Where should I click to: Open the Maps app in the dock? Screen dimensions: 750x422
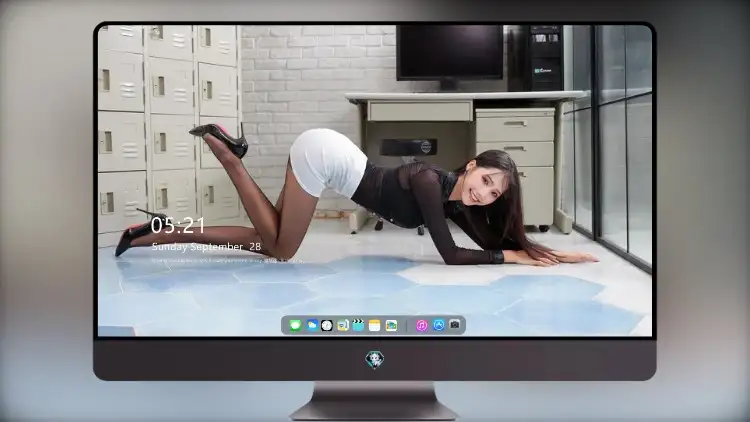coord(391,325)
